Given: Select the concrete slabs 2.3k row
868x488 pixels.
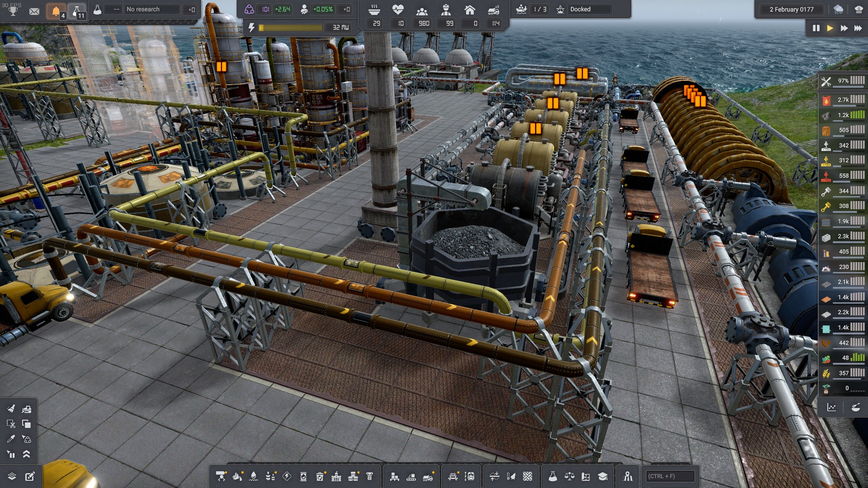Looking at the screenshot, I should click(843, 236).
